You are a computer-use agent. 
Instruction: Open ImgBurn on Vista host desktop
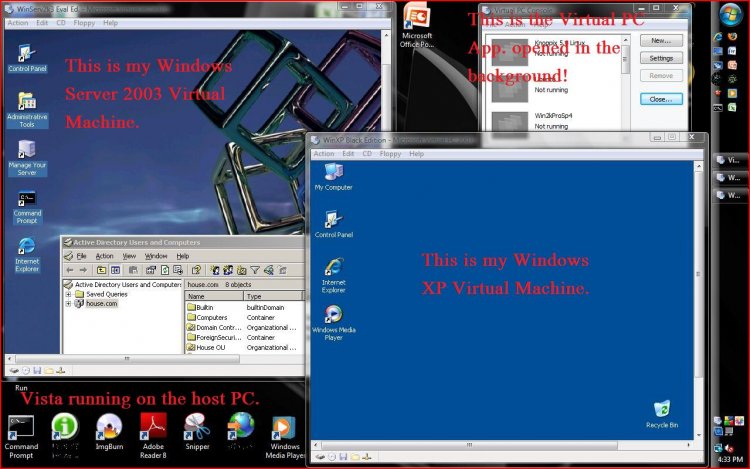tap(109, 432)
